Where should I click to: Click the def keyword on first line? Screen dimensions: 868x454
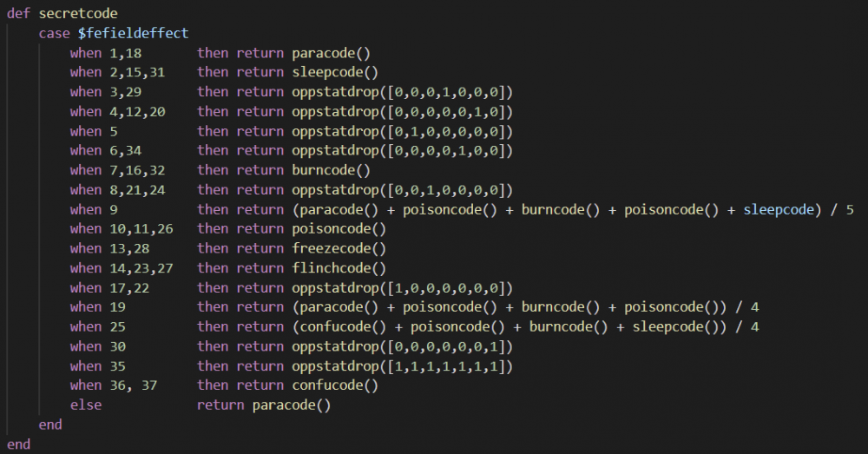pyautogui.click(x=18, y=14)
